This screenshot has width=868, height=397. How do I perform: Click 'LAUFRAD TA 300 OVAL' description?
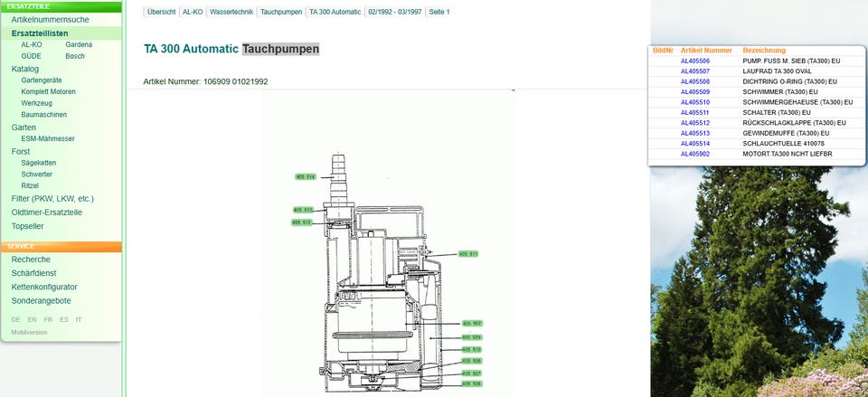[x=777, y=71]
